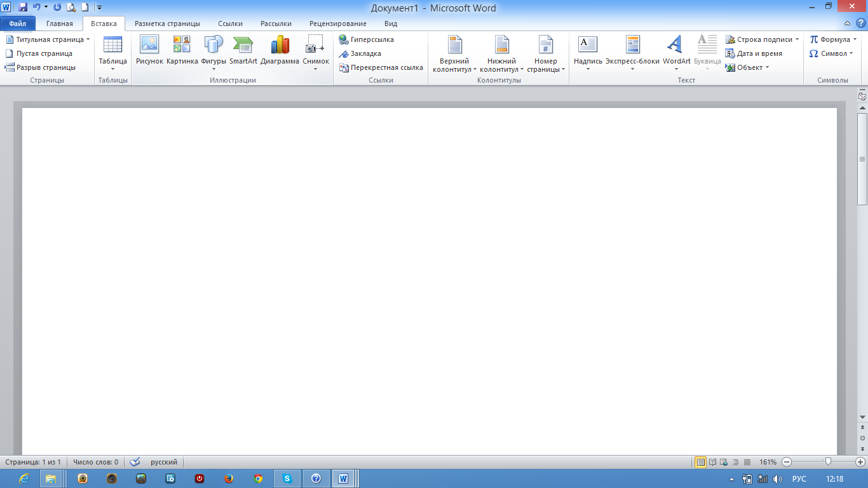Open the WordArt gallery
This screenshot has height=488, width=868.
pyautogui.click(x=676, y=53)
